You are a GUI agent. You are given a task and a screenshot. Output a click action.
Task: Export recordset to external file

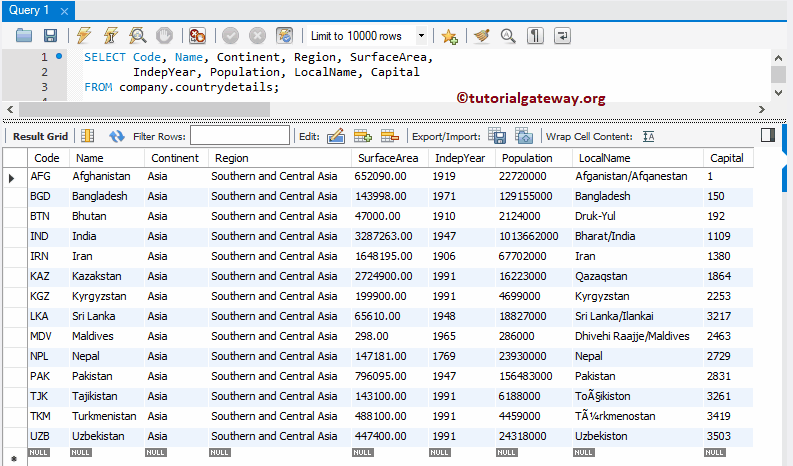(497, 136)
